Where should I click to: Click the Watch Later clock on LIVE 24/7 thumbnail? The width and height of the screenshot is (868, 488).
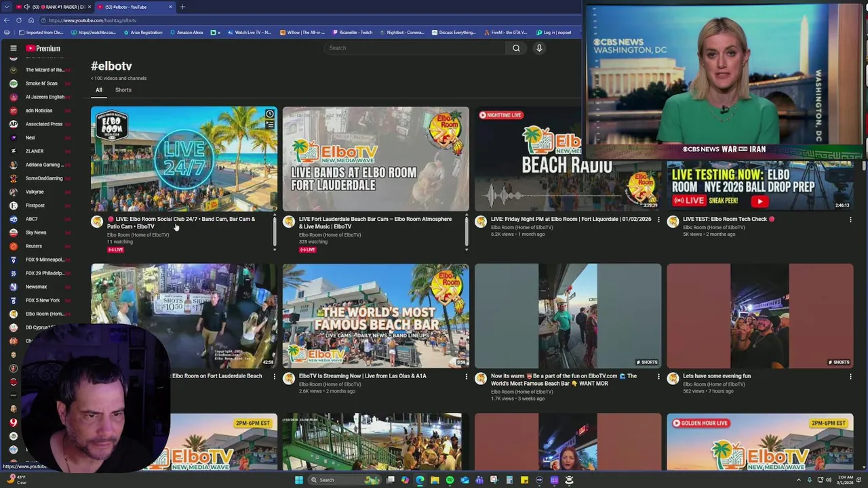270,114
